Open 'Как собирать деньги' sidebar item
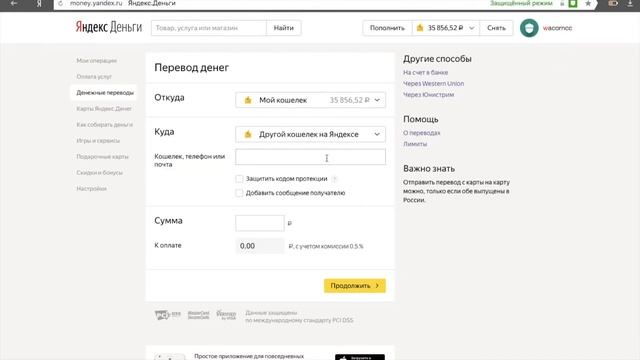The height and width of the screenshot is (360, 640). (104, 124)
